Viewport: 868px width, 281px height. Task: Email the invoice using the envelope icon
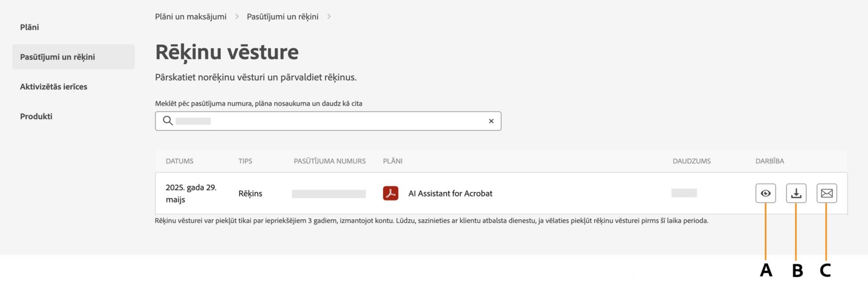826,193
